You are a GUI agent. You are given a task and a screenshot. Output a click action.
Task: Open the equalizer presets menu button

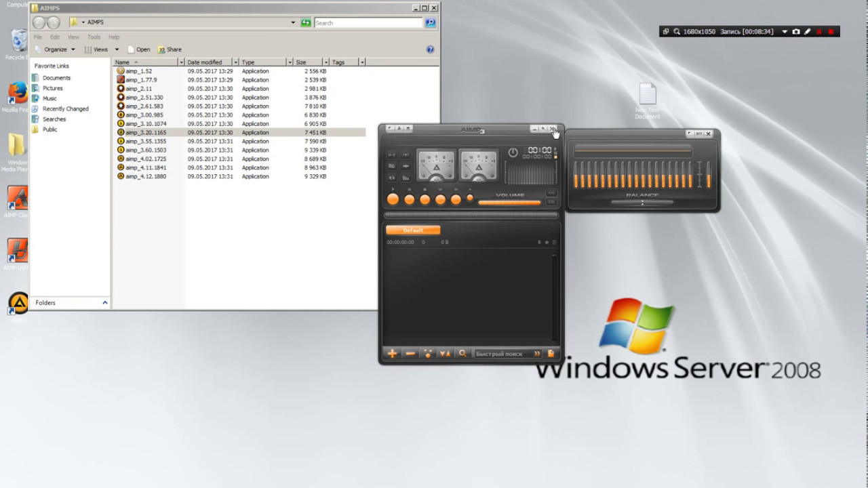(690, 134)
